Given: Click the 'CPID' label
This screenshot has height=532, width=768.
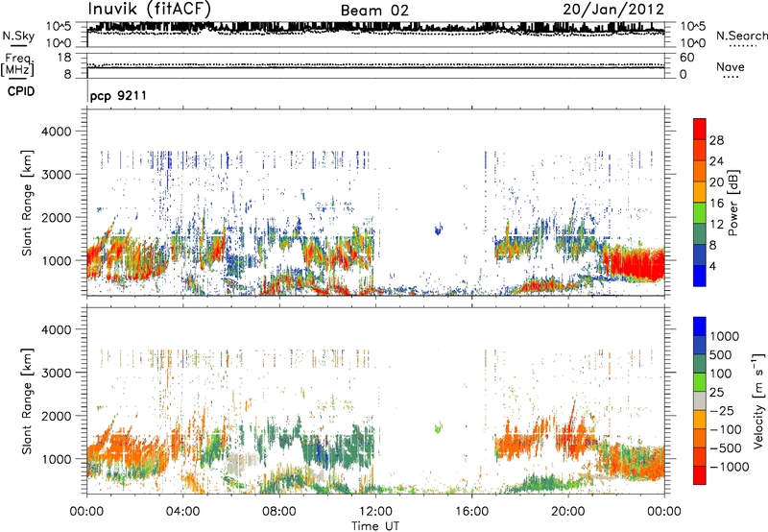Looking at the screenshot, I should pos(21,91).
